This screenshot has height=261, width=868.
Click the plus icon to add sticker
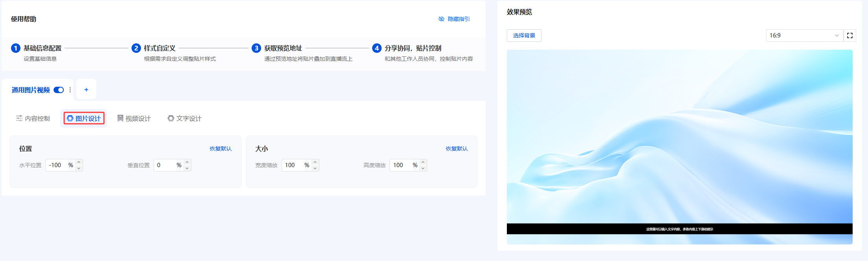86,90
